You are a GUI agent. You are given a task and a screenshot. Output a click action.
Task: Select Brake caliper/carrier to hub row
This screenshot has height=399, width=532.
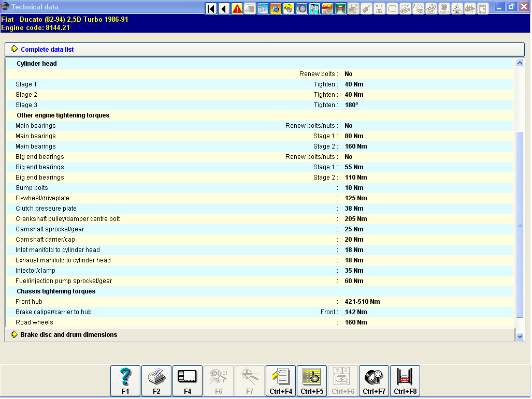260,312
